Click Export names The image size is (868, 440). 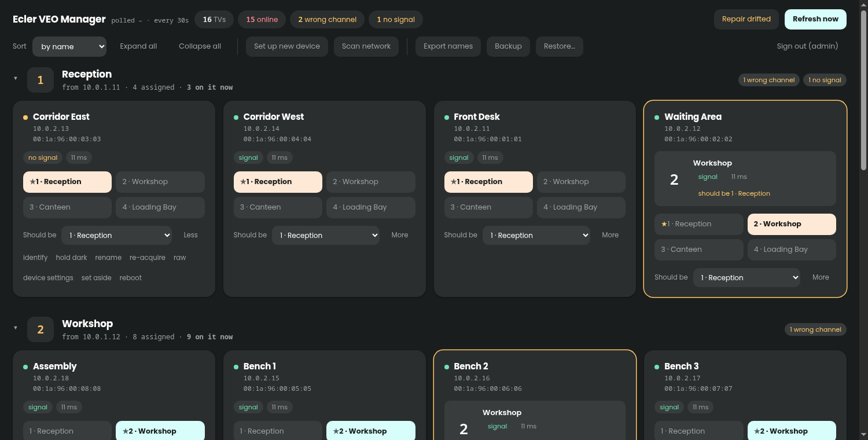[x=448, y=46]
